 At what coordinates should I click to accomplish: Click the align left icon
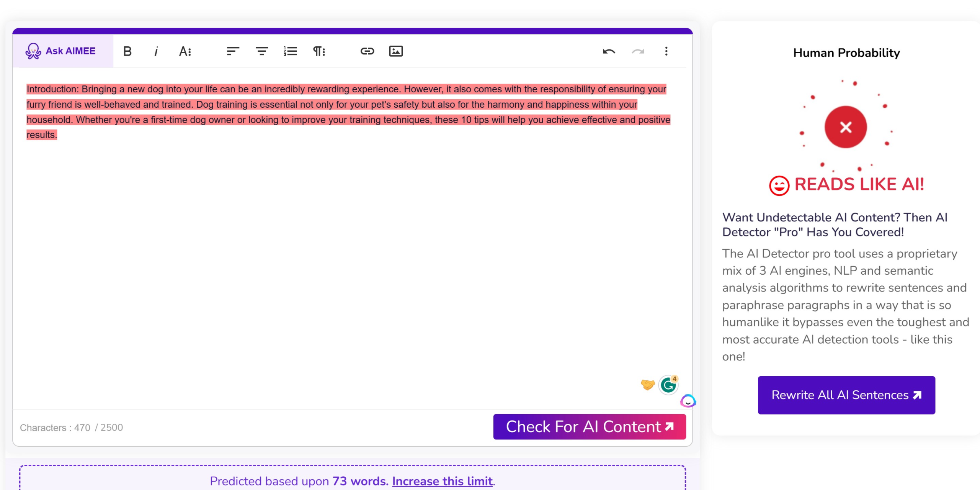click(233, 51)
